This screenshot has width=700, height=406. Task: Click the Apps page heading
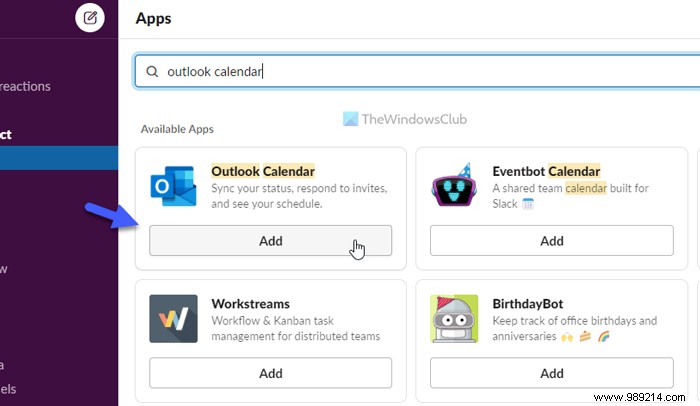pyautogui.click(x=153, y=19)
